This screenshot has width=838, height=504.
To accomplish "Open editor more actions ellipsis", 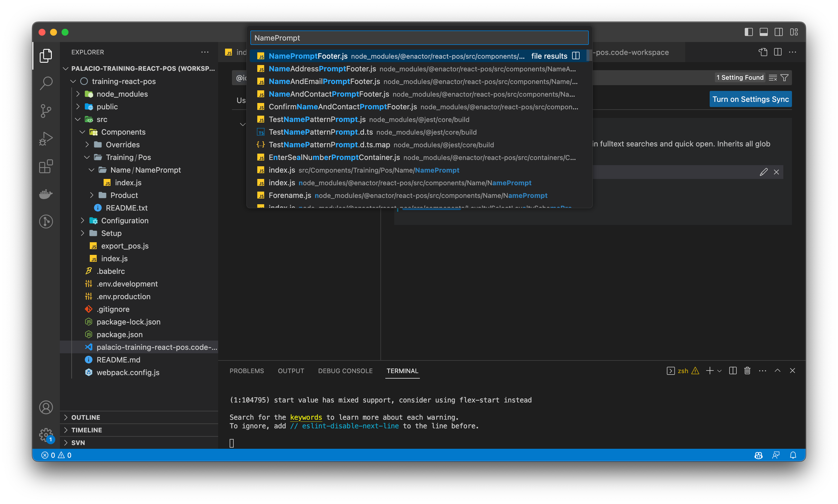I will coord(793,52).
